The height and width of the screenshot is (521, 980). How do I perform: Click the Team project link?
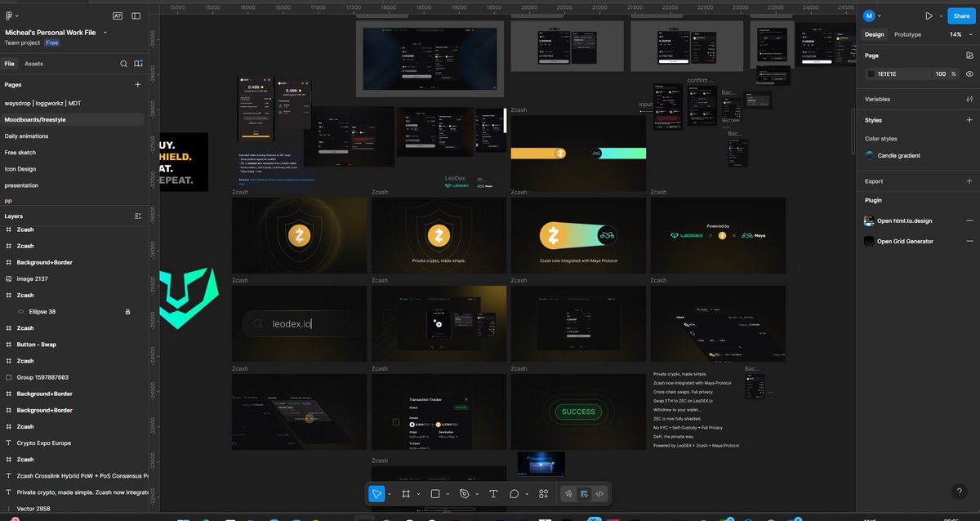[23, 42]
